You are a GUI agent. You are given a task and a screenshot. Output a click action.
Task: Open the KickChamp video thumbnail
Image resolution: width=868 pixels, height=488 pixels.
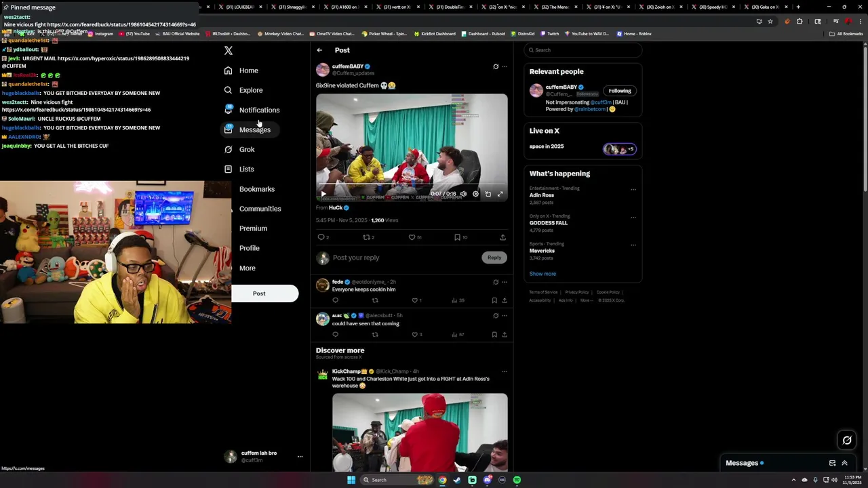tap(420, 432)
